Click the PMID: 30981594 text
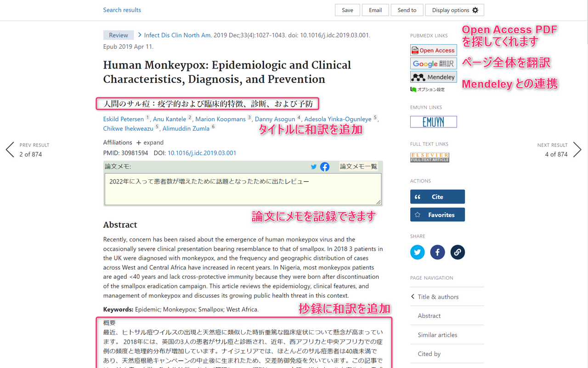 click(125, 153)
